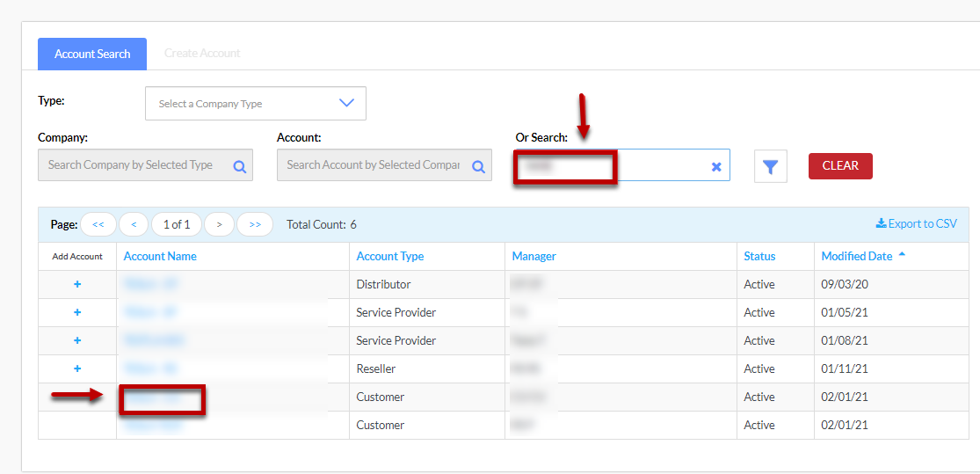980x474 pixels.
Task: Click the Add Account column header
Action: click(x=77, y=257)
